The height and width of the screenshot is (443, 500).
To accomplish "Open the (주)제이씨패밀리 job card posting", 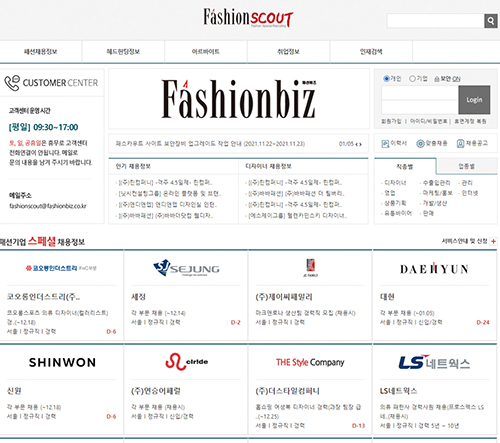I will point(310,296).
